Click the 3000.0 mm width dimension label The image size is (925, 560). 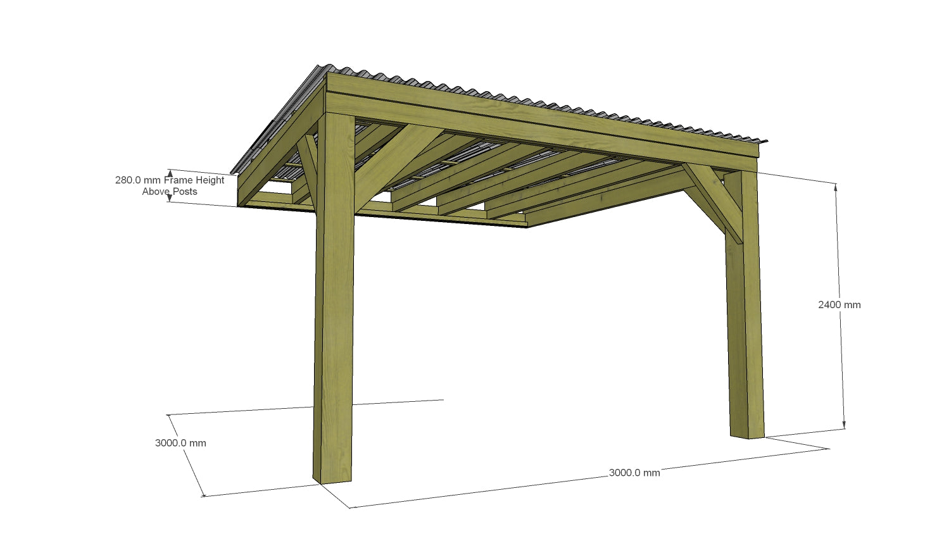(x=633, y=473)
